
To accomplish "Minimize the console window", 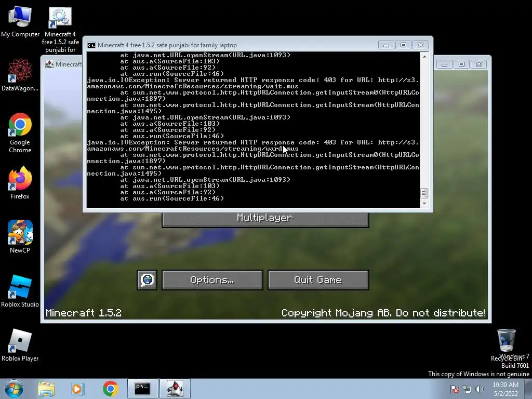I will point(386,45).
